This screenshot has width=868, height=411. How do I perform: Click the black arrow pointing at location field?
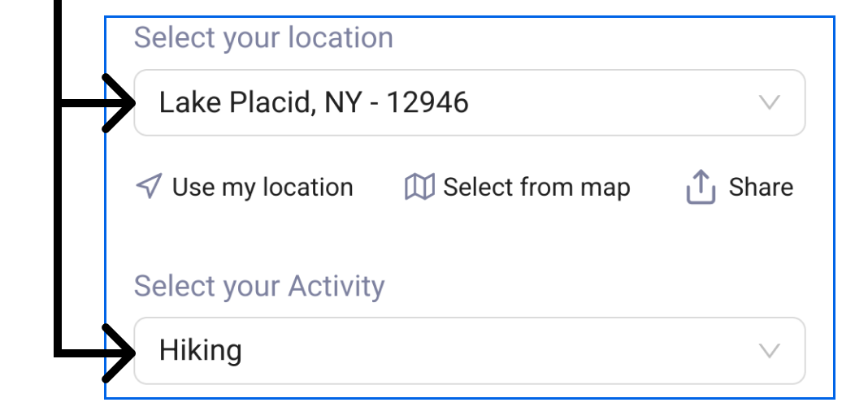[x=118, y=102]
